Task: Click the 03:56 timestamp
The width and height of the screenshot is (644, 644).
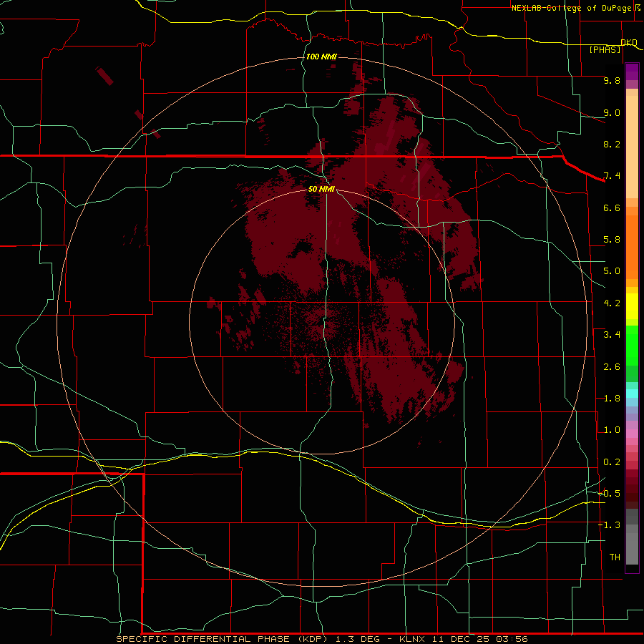Action: pos(512,639)
